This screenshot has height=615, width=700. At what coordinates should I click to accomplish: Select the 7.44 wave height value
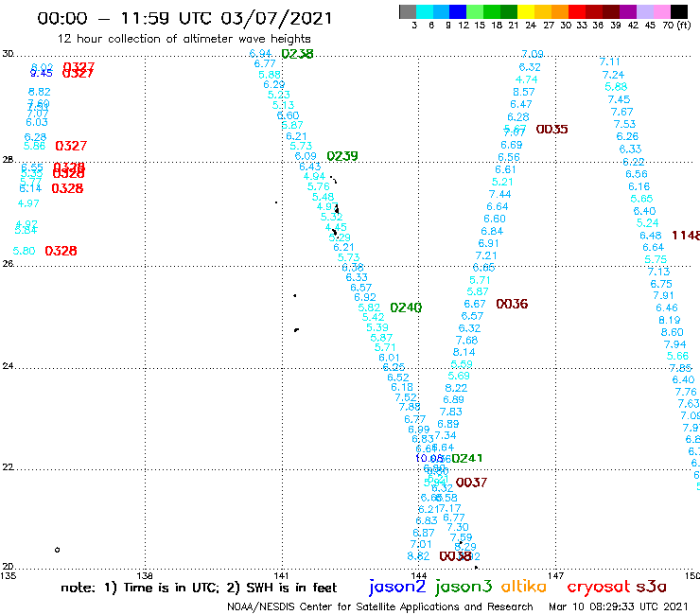click(x=499, y=194)
